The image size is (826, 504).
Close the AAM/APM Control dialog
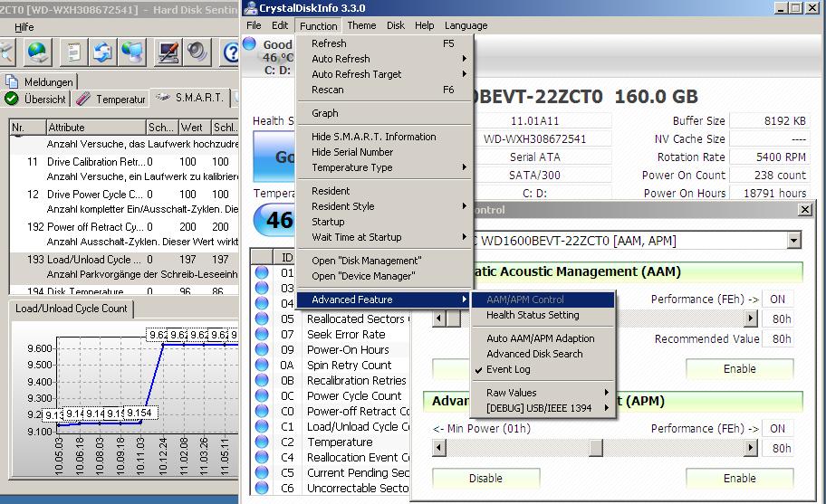[805, 209]
